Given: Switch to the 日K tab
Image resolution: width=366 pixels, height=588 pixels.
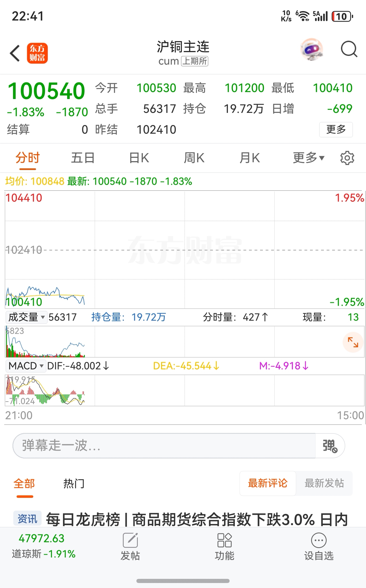Looking at the screenshot, I should click(139, 158).
